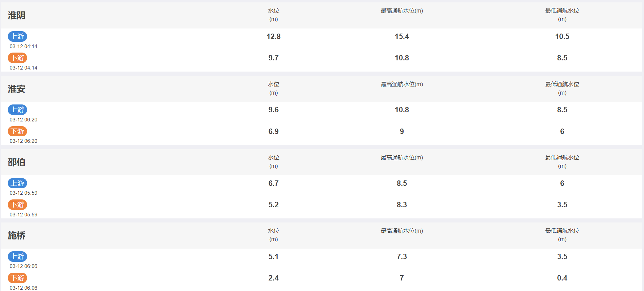644x291 pixels.
Task: Click the 邵伯 downstream 下游 orange badge
Action: coord(18,205)
